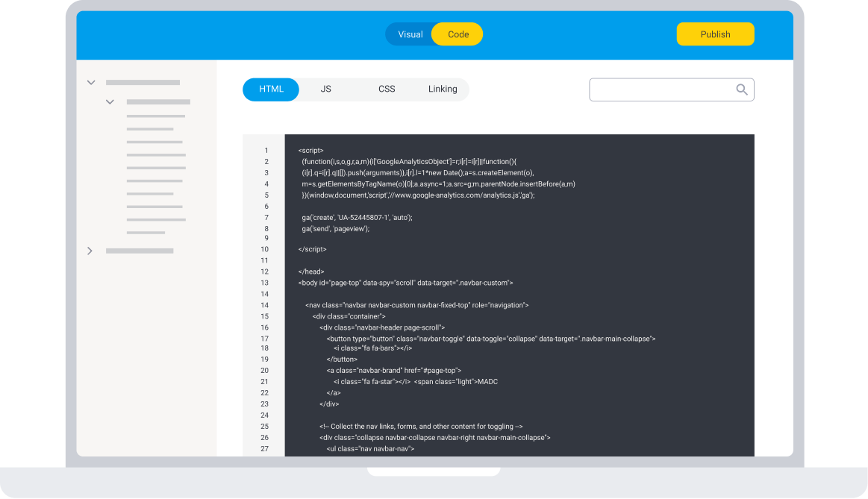
Task: Click the search magnifier icon
Action: [742, 89]
